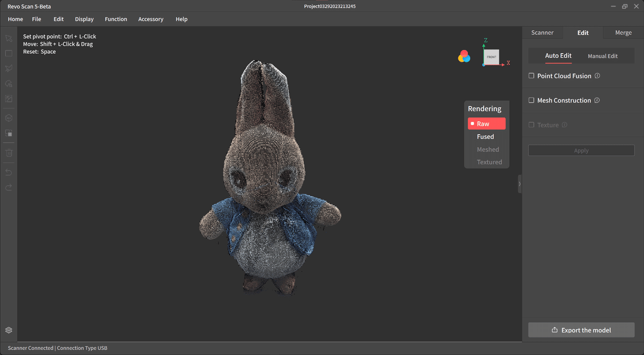Collapse the right panel with the chevron handle

tap(519, 184)
